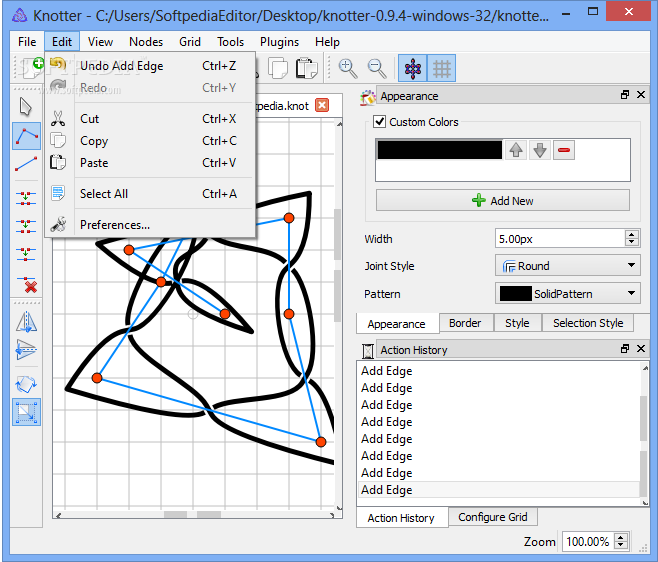Choose Undo Add Edge menu entry
This screenshot has height=562, width=658.
click(150, 66)
